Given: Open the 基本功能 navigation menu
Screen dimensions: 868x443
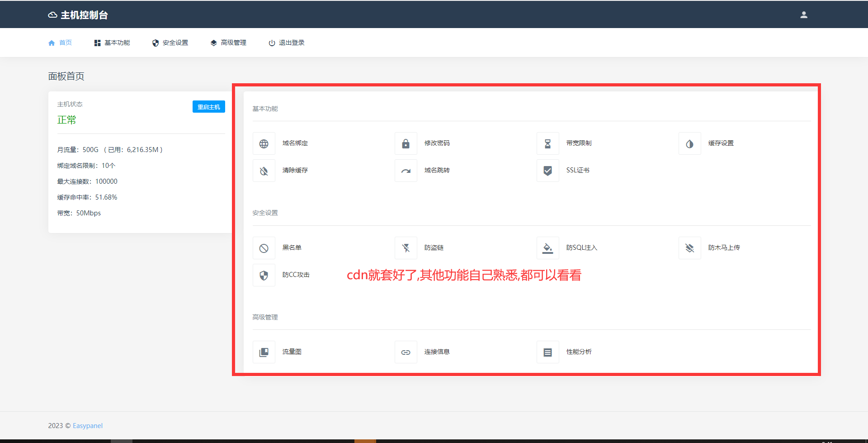Looking at the screenshot, I should tap(112, 43).
